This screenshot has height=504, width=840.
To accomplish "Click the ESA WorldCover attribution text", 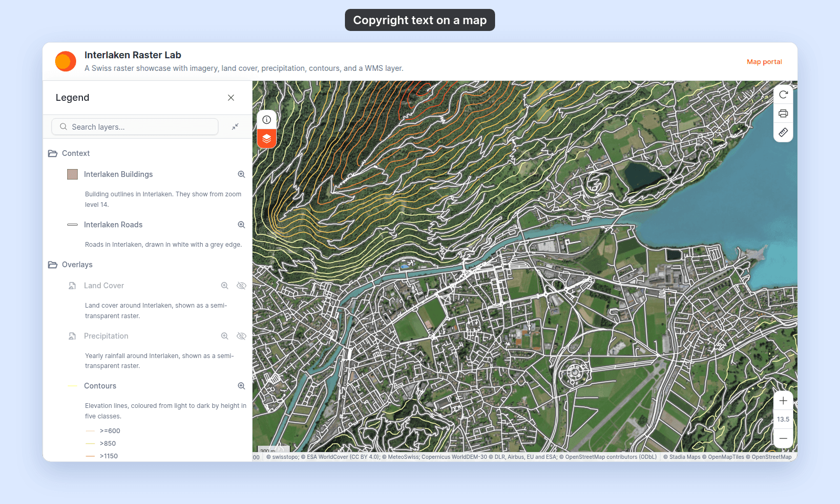I will tap(340, 457).
